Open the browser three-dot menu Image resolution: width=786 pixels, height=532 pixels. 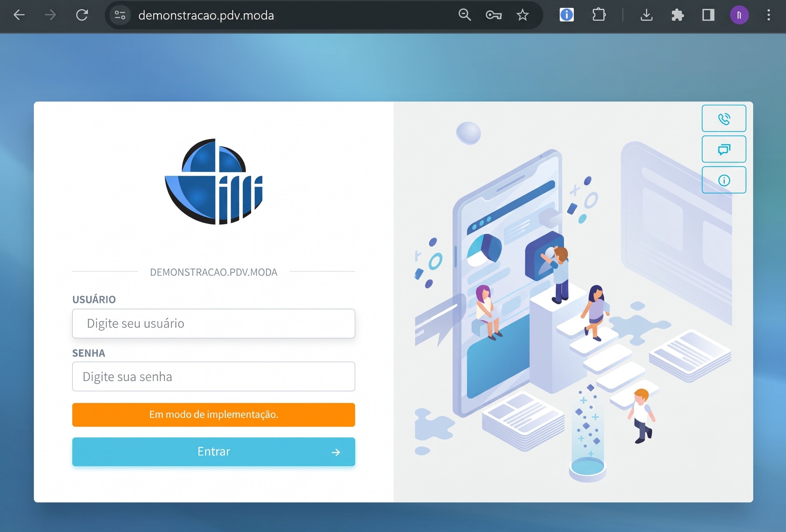click(768, 15)
